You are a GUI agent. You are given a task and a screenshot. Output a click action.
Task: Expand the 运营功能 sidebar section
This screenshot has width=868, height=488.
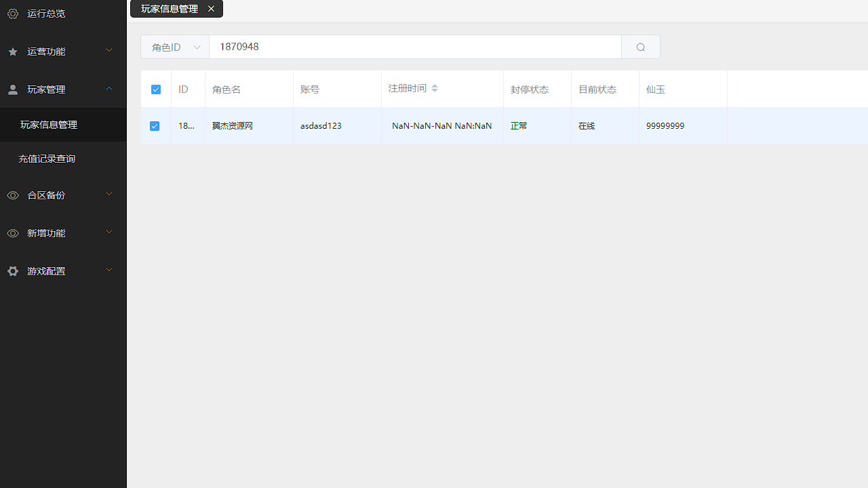click(61, 51)
